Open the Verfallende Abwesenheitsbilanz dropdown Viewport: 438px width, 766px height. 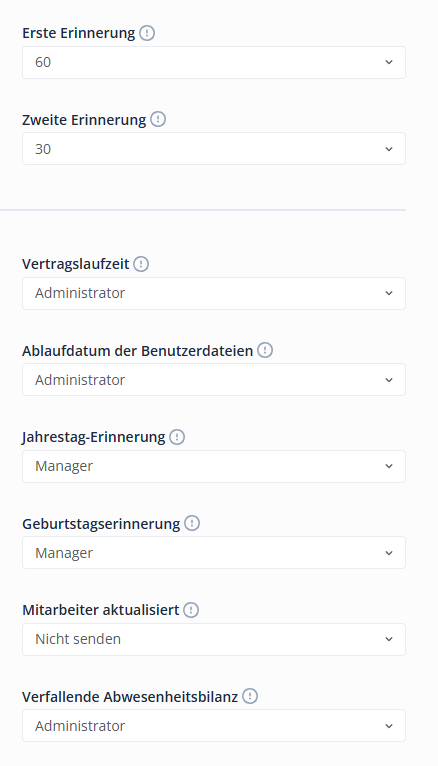(214, 725)
